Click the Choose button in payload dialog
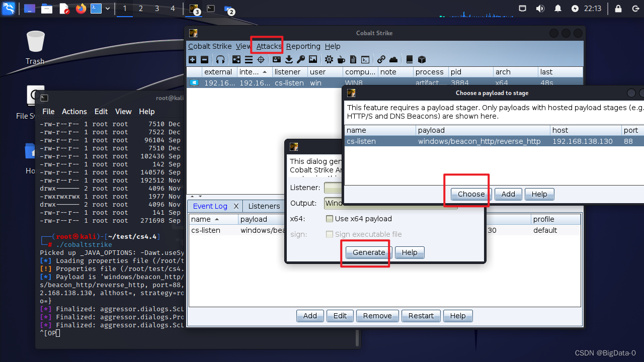The height and width of the screenshot is (362, 644). (471, 194)
